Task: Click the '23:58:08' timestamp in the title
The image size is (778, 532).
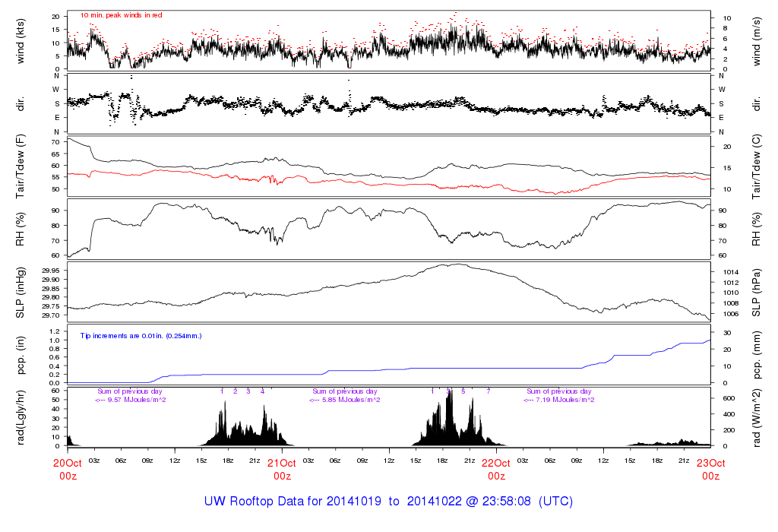Action: point(506,502)
